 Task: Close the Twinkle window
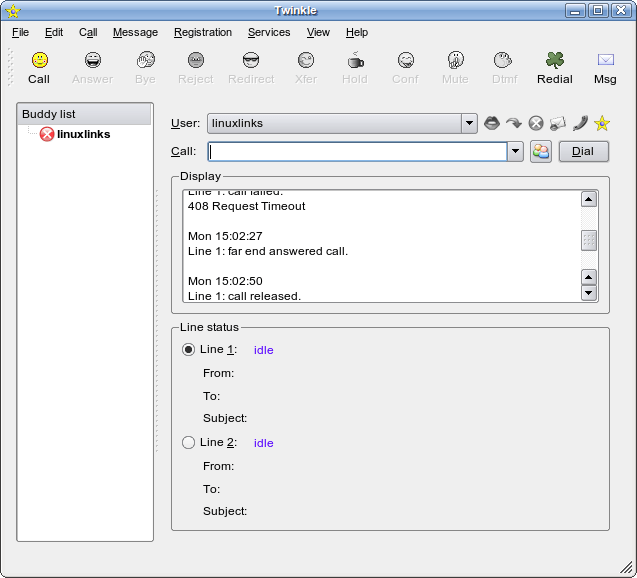(621, 11)
